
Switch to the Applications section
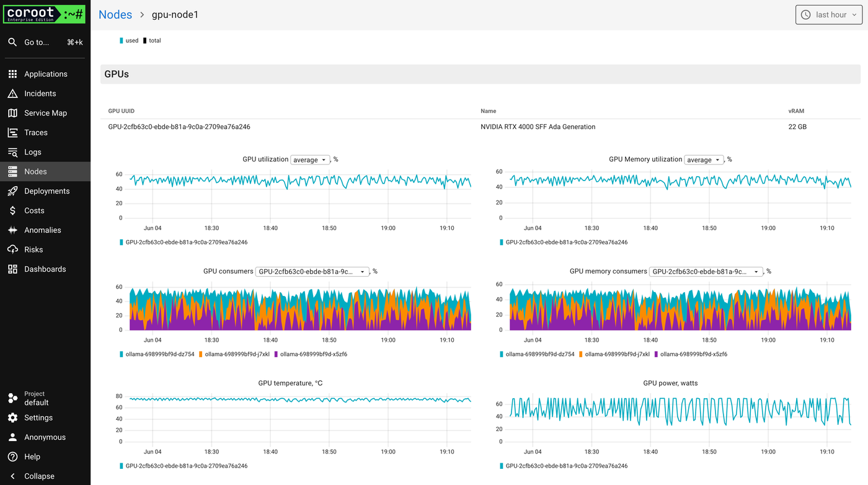[x=46, y=74]
